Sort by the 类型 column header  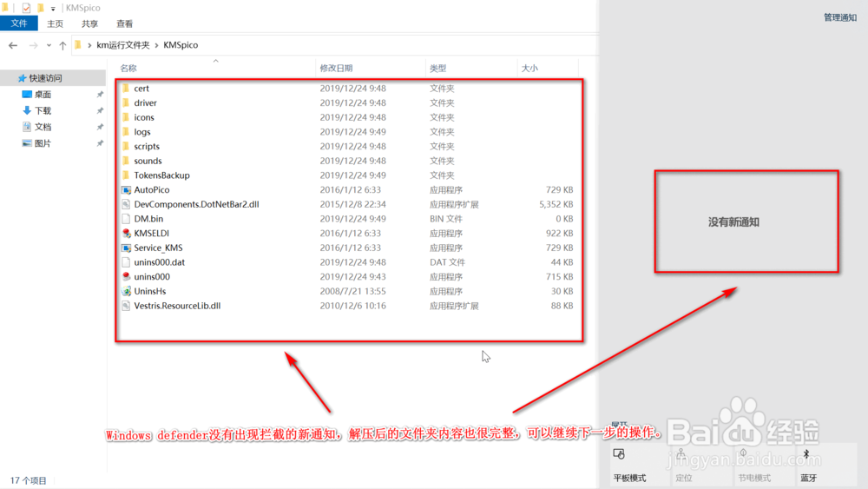coord(437,68)
